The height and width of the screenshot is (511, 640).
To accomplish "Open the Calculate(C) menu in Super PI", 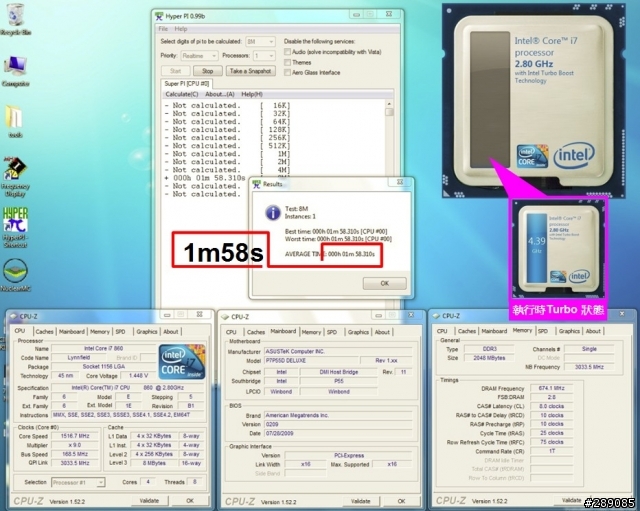I will tap(182, 94).
